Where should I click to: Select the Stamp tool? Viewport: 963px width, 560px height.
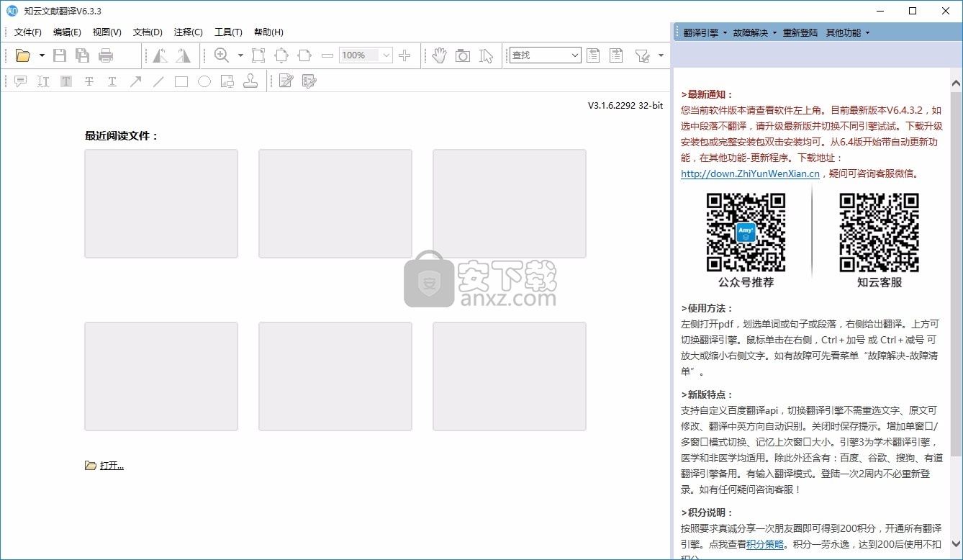click(250, 81)
